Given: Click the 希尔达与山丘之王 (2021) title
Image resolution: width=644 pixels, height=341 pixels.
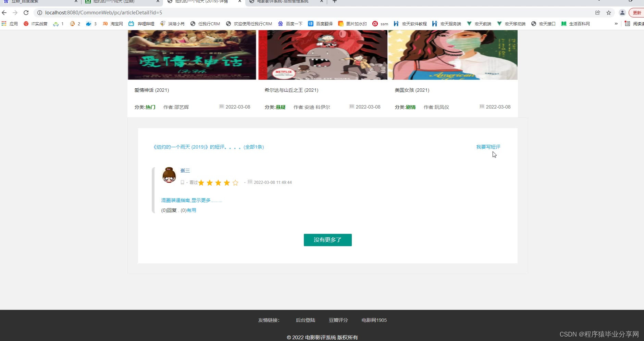Looking at the screenshot, I should pos(292,90).
